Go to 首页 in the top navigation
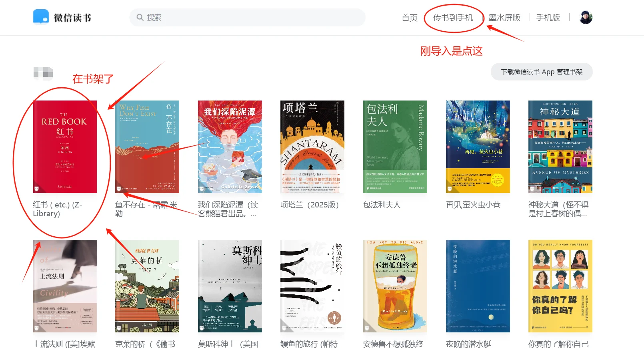644x348 pixels. (410, 18)
